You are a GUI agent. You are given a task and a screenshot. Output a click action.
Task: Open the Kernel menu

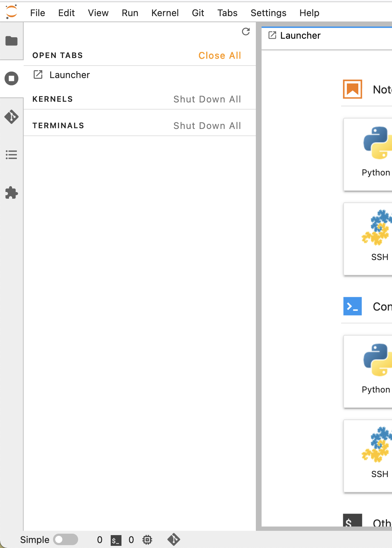165,13
